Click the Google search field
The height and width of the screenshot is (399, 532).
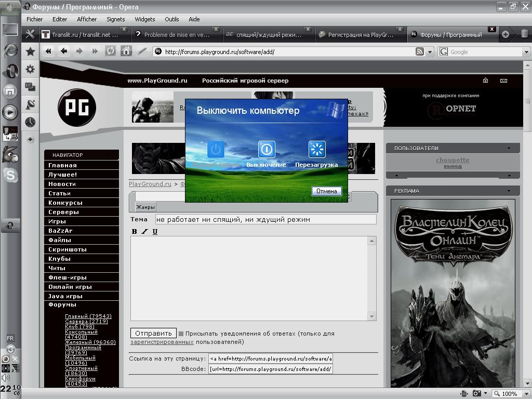click(485, 52)
